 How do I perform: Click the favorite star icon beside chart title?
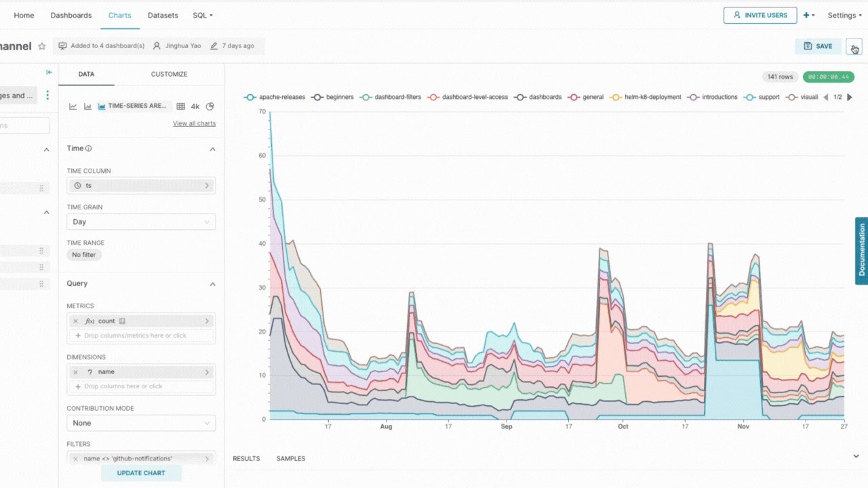(x=42, y=46)
